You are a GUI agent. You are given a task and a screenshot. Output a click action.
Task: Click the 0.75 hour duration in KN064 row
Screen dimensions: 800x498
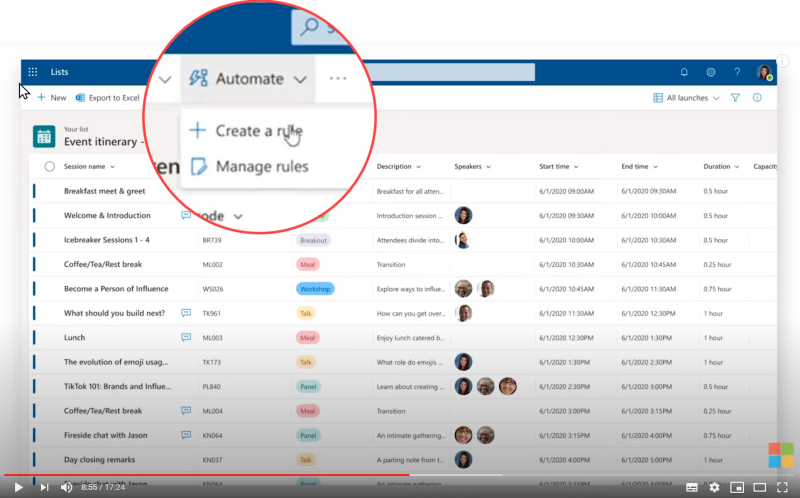[717, 435]
